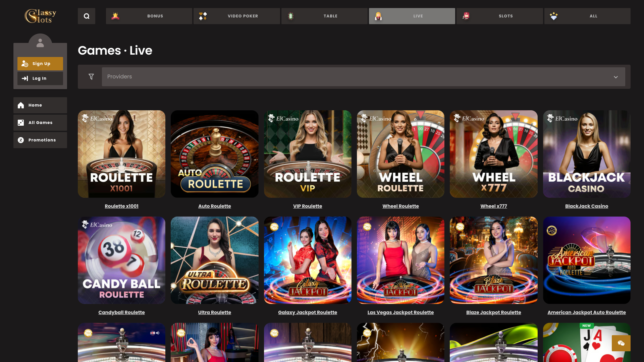
Task: Click the Classy Slots logo
Action: (x=40, y=16)
